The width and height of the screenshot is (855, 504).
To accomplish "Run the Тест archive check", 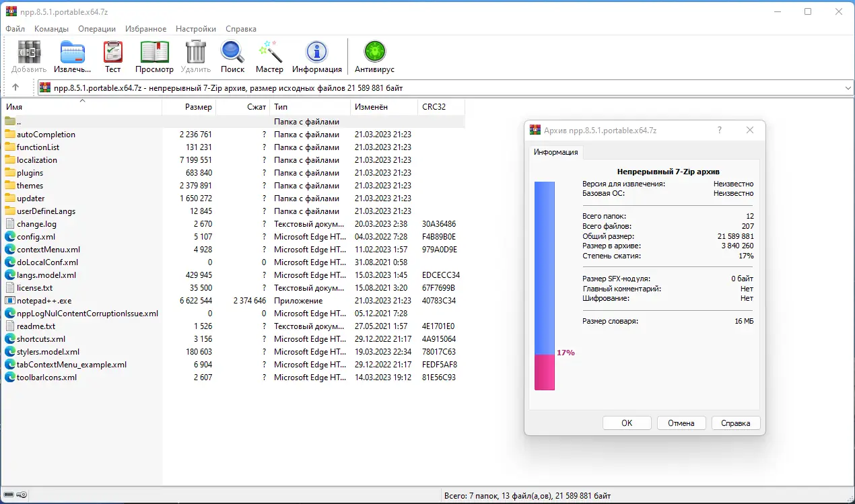I will point(112,52).
